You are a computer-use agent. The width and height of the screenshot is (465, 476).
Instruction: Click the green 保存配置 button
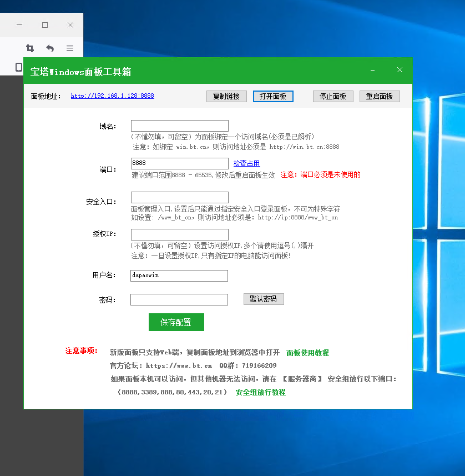tap(176, 322)
